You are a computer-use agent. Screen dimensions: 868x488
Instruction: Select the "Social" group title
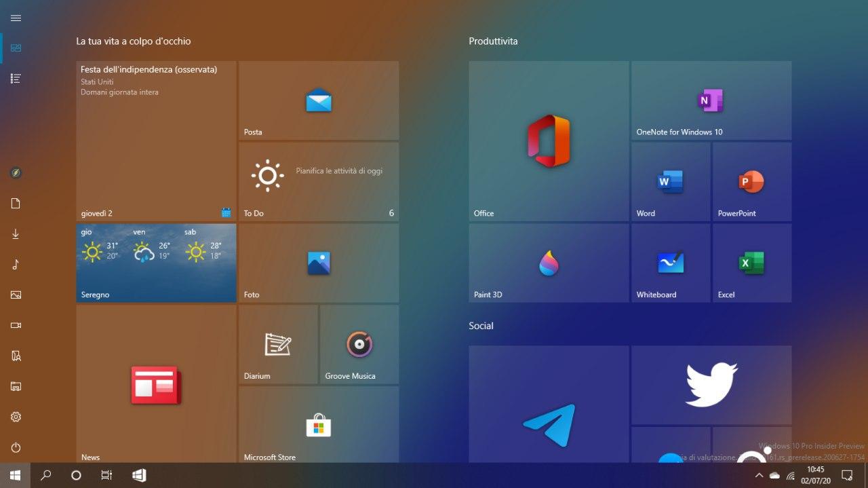[481, 326]
